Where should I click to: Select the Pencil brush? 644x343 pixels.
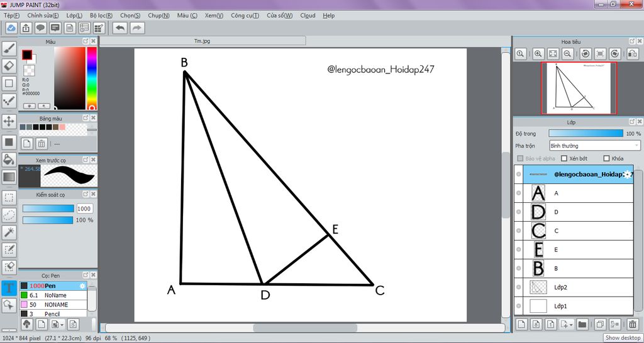(x=53, y=314)
